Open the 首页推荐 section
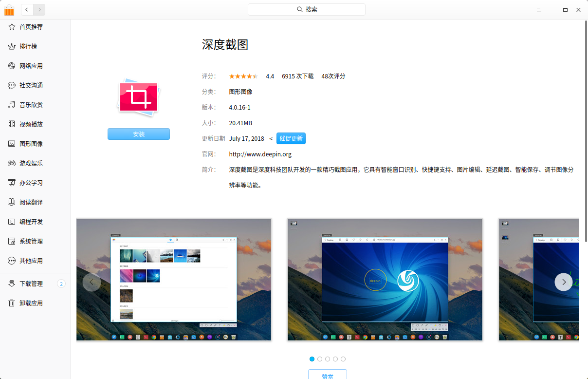The image size is (588, 379). click(x=31, y=27)
